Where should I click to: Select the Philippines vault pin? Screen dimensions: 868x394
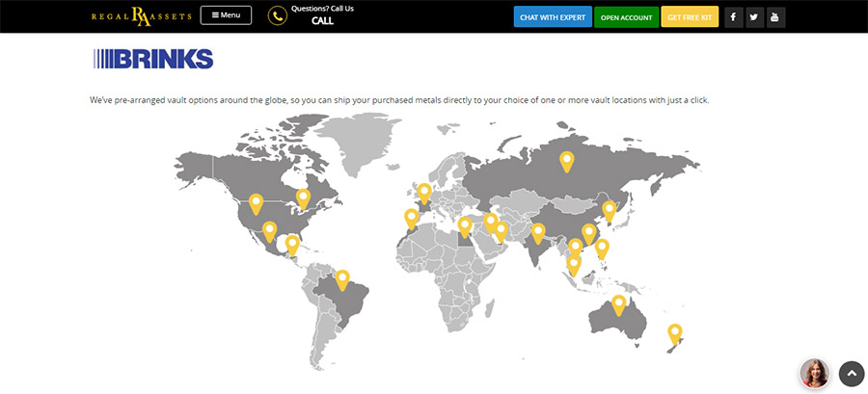(x=602, y=250)
